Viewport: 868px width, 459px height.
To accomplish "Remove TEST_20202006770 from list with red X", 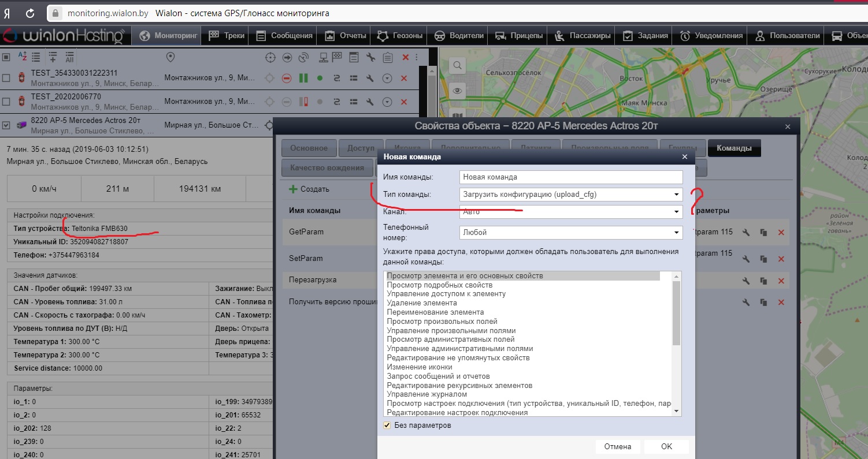I will 404,102.
